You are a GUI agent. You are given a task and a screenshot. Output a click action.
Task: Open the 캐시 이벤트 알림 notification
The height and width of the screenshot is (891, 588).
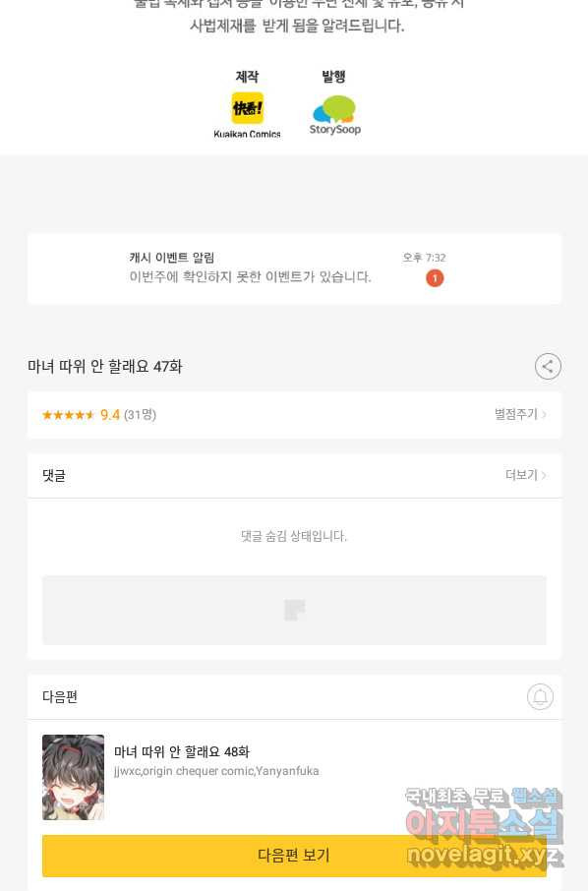294,268
